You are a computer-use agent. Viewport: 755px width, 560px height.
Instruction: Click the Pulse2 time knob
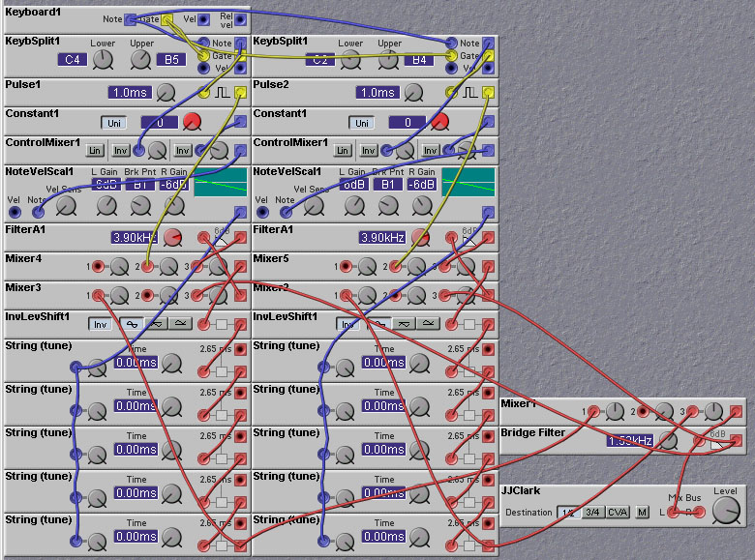coord(415,93)
